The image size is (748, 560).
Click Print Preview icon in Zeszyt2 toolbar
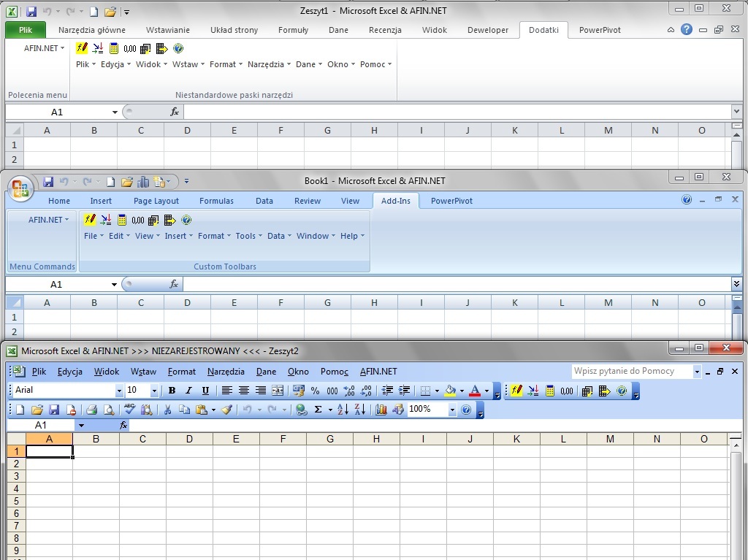click(110, 410)
